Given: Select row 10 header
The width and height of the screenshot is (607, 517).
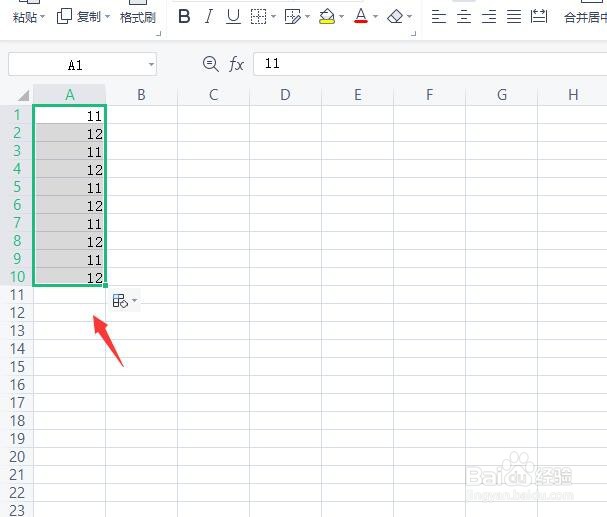Looking at the screenshot, I should [x=17, y=277].
